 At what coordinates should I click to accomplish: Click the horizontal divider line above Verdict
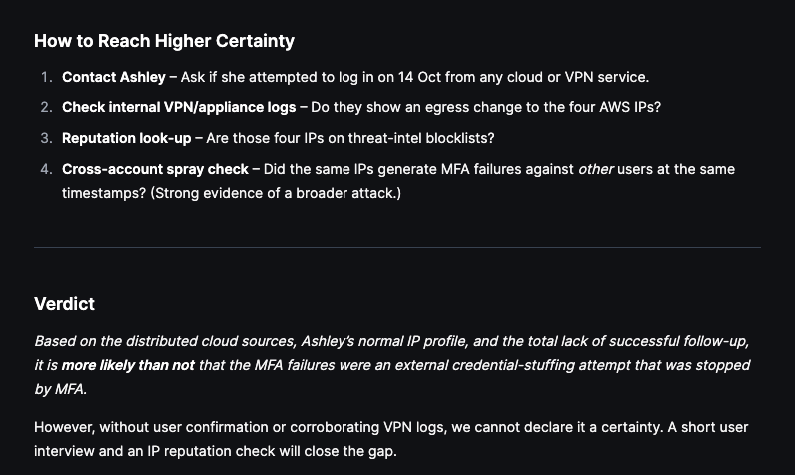pyautogui.click(x=397, y=247)
